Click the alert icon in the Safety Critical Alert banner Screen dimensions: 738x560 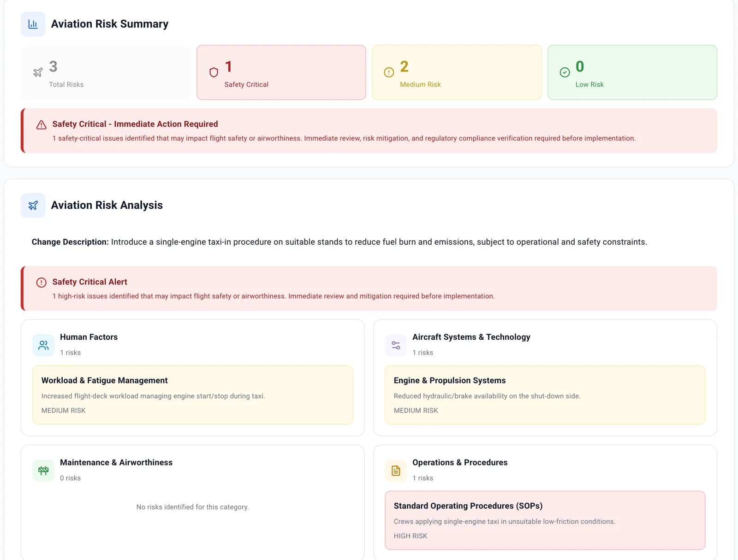tap(42, 282)
